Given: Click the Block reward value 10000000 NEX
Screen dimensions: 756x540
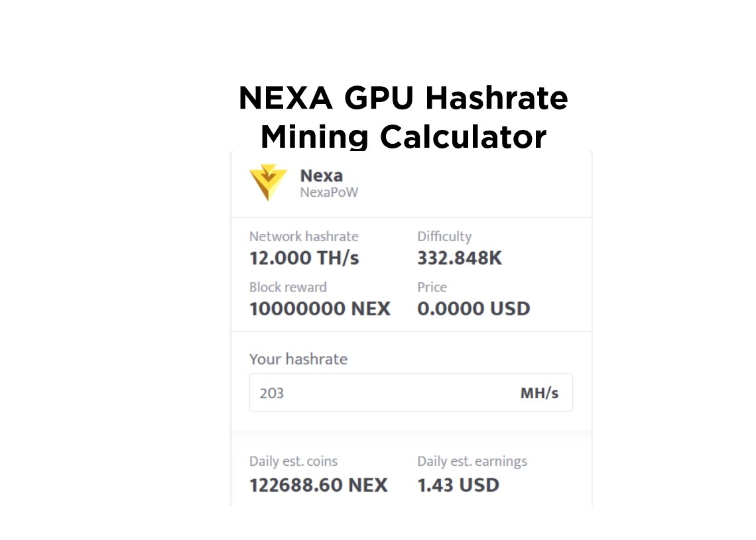Looking at the screenshot, I should (x=320, y=309).
